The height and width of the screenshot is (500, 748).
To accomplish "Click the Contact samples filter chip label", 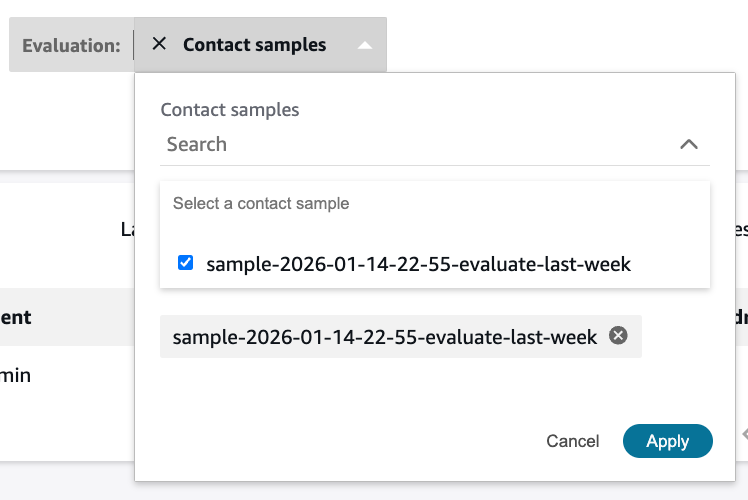I will pyautogui.click(x=254, y=44).
